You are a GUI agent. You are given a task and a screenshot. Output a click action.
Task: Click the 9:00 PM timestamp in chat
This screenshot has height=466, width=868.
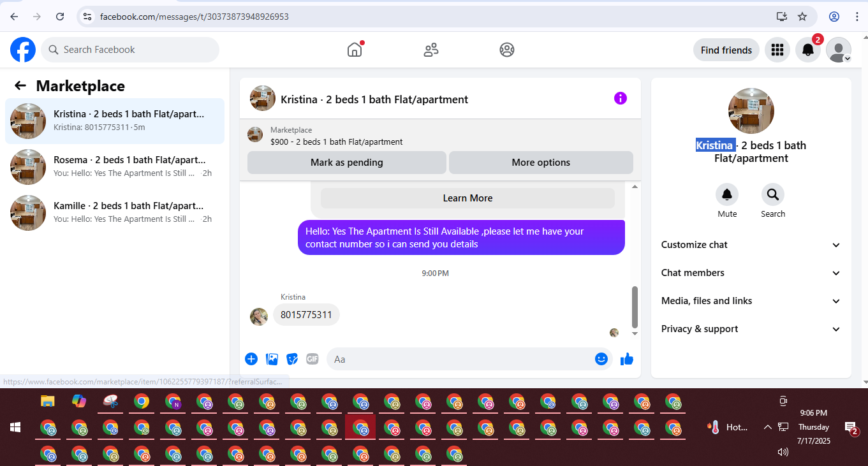[435, 273]
